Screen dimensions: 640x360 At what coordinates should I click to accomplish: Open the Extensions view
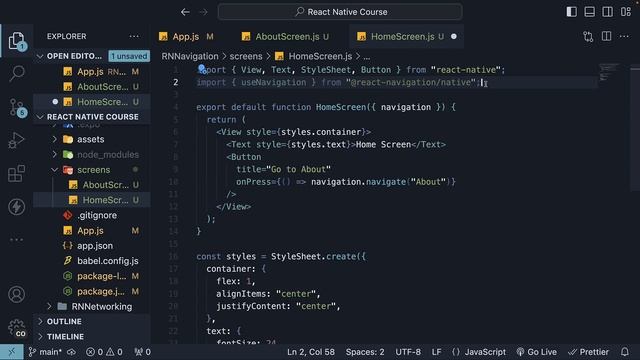point(16,173)
